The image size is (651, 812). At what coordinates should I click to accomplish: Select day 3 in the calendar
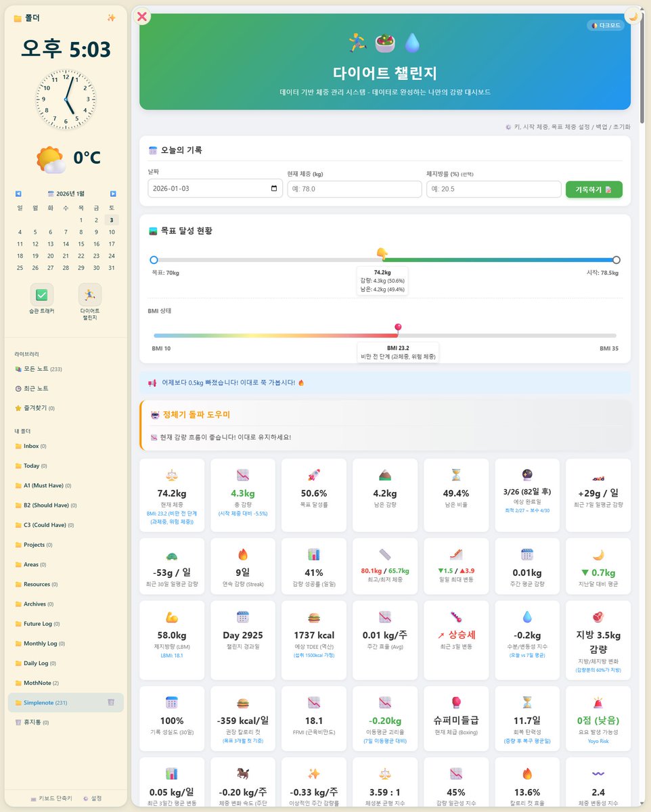[112, 220]
